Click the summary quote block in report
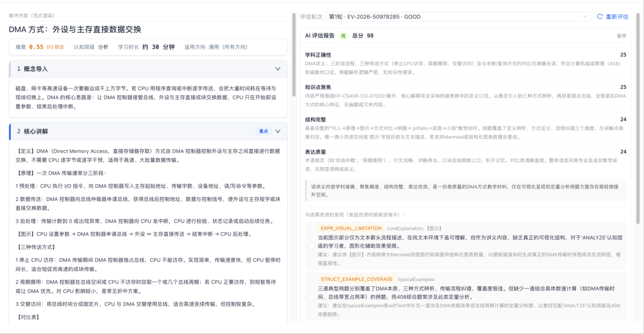This screenshot has height=334, width=644. (x=466, y=191)
